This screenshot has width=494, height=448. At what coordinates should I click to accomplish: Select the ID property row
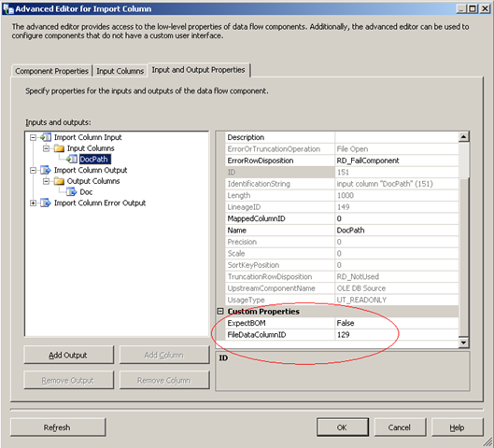[342, 173]
